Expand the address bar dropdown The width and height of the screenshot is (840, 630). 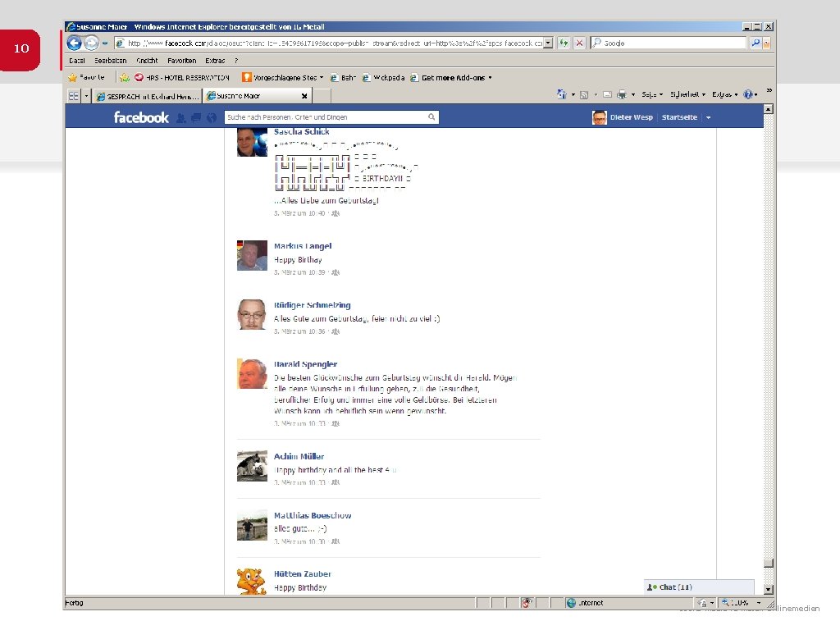point(548,43)
